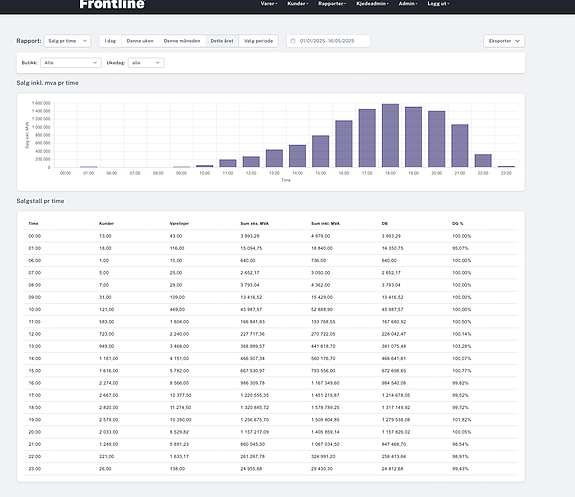Click the Frontline logo

(x=112, y=4)
